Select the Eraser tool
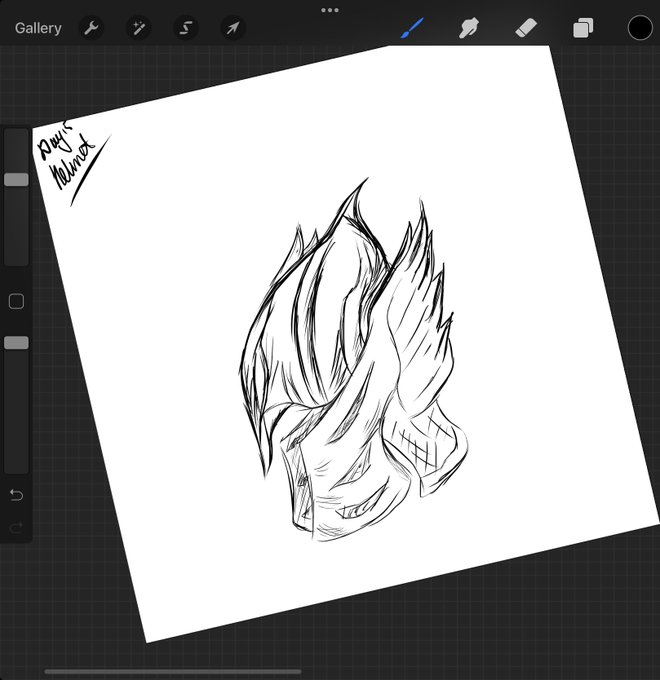Viewport: 660px width, 680px height. coord(526,28)
